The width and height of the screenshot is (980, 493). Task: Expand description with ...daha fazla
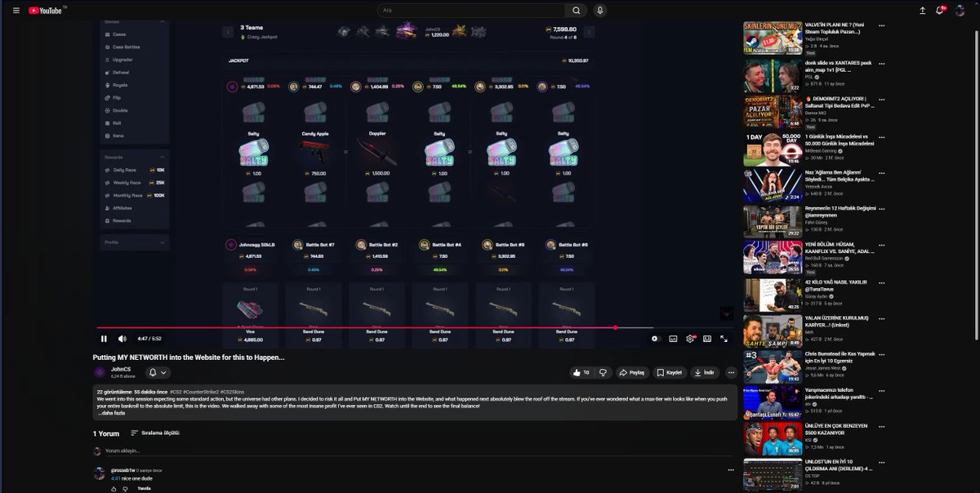111,413
